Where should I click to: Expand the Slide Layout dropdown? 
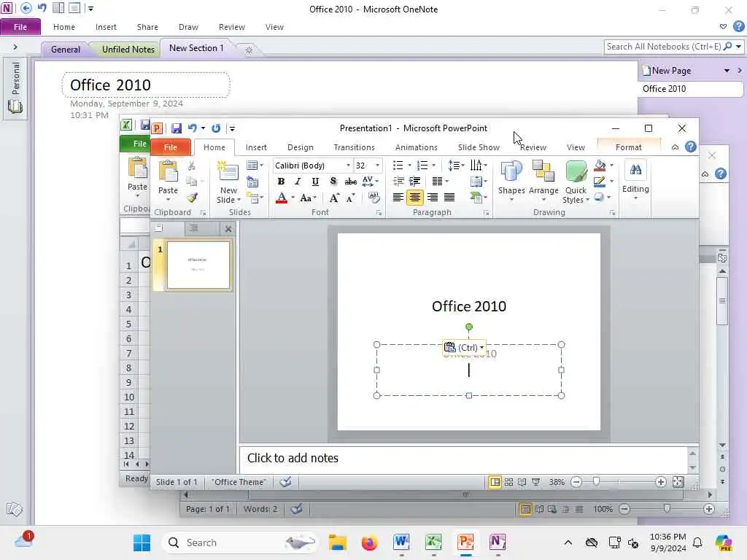tap(255, 166)
